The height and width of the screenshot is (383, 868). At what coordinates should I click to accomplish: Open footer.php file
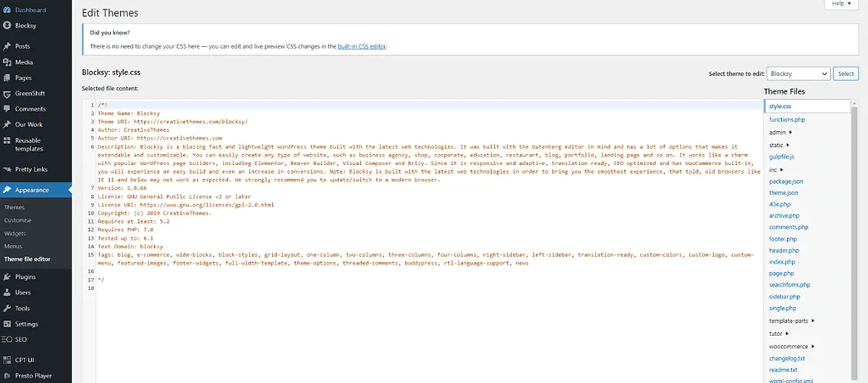[x=783, y=239]
